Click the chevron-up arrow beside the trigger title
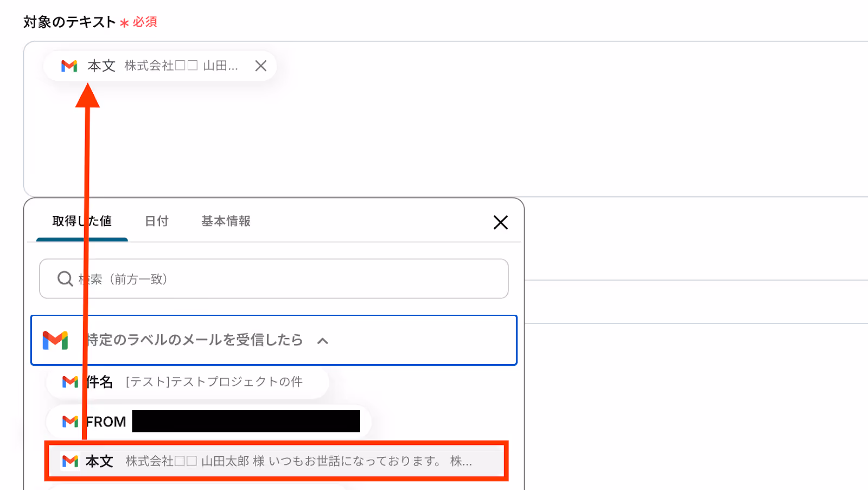868x490 pixels. (323, 341)
